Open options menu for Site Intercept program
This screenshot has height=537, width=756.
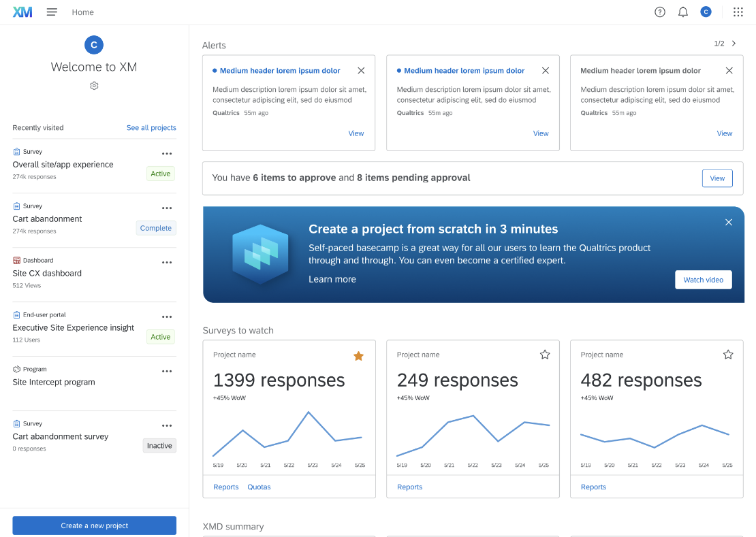tap(167, 372)
